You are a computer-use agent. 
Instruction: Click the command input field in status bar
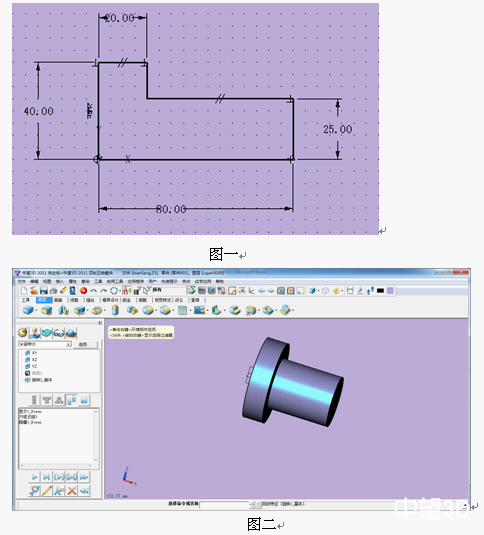[x=224, y=505]
